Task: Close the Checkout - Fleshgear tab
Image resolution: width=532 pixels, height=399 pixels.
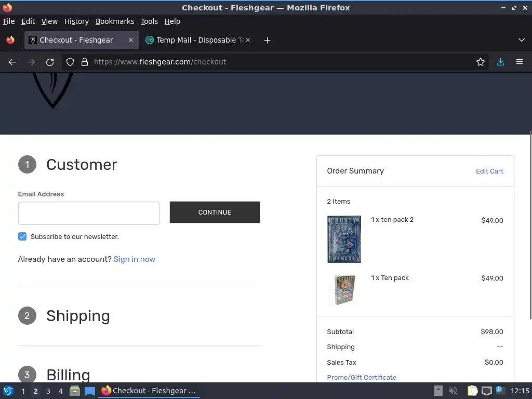Action: 131,40
